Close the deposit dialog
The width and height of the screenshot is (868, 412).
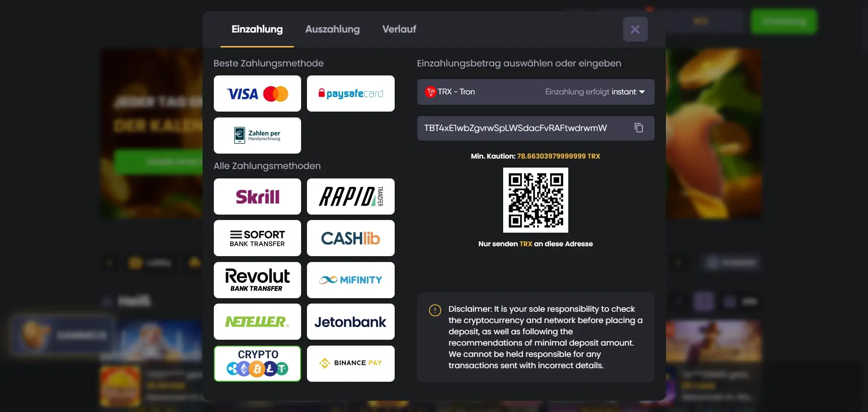point(635,29)
